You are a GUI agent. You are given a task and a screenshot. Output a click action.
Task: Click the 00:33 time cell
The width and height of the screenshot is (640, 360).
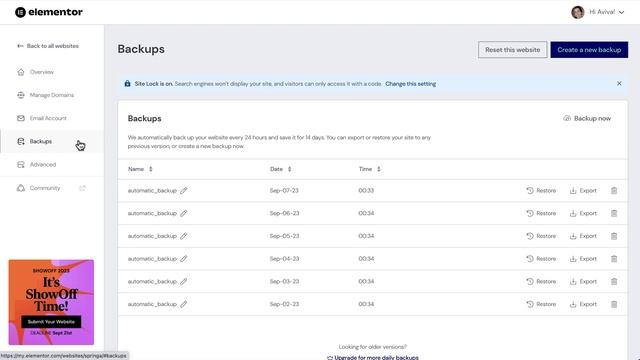point(366,191)
